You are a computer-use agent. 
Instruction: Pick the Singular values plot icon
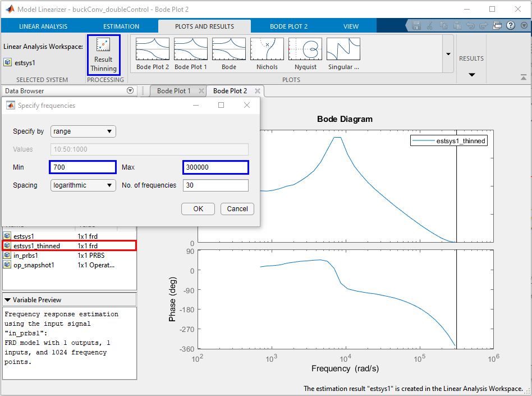[x=343, y=54]
